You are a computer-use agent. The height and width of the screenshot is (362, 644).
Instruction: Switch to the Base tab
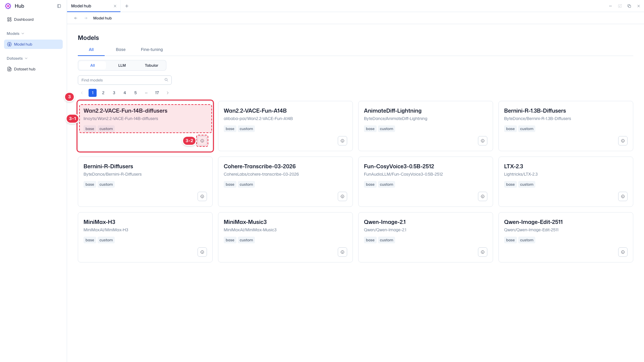tap(121, 50)
